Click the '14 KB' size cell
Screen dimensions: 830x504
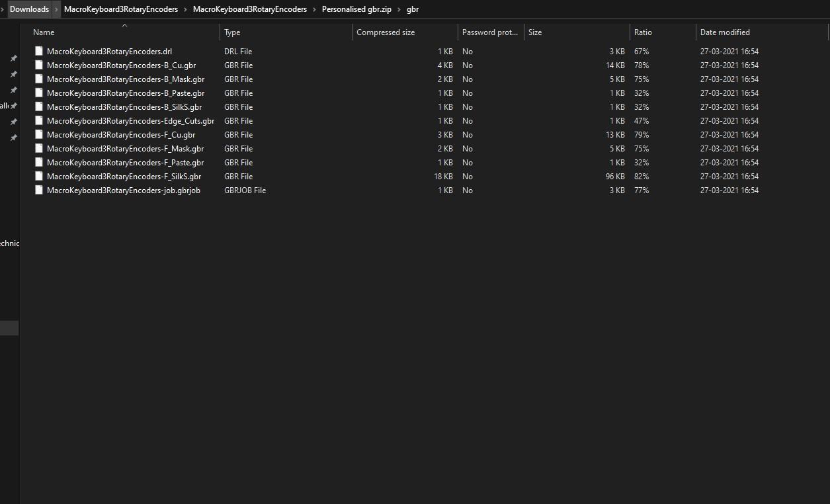click(615, 65)
